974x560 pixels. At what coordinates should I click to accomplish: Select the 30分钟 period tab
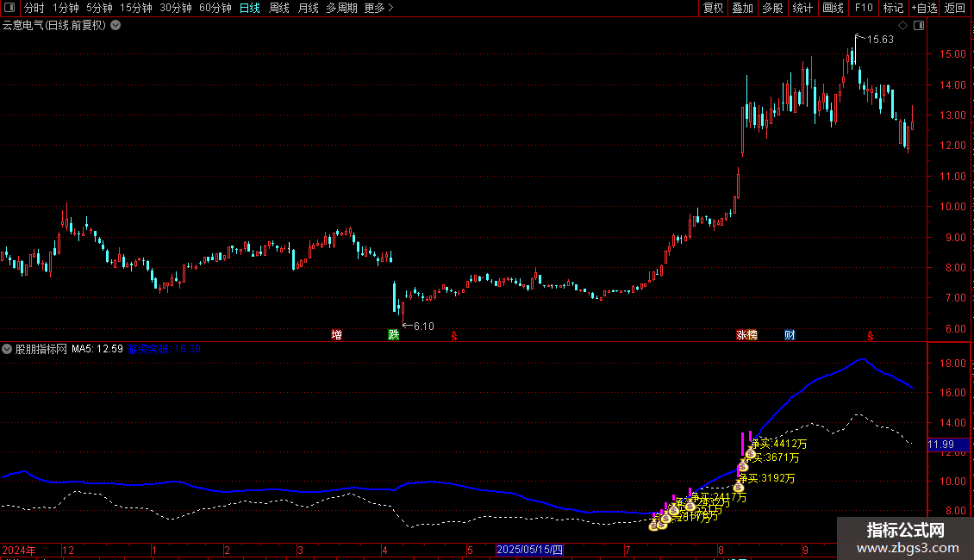click(x=176, y=8)
